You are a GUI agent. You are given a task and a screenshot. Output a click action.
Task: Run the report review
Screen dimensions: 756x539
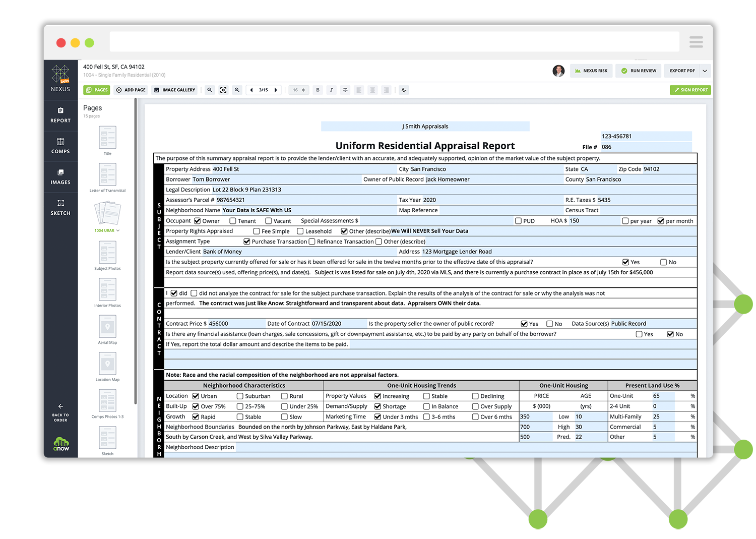click(639, 71)
